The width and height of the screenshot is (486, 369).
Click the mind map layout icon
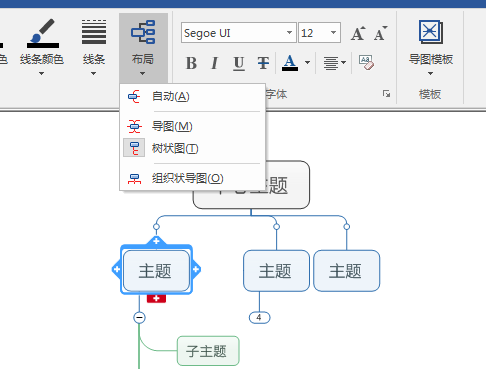point(134,127)
